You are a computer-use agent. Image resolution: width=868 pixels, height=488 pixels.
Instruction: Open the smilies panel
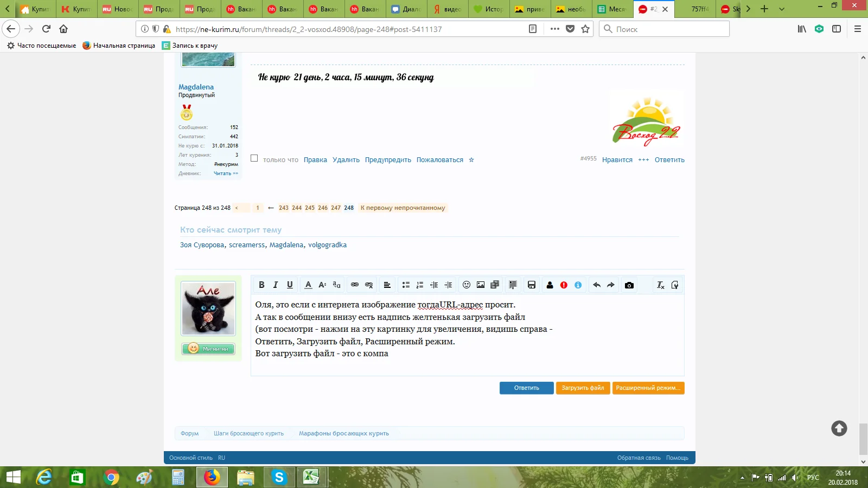(467, 285)
